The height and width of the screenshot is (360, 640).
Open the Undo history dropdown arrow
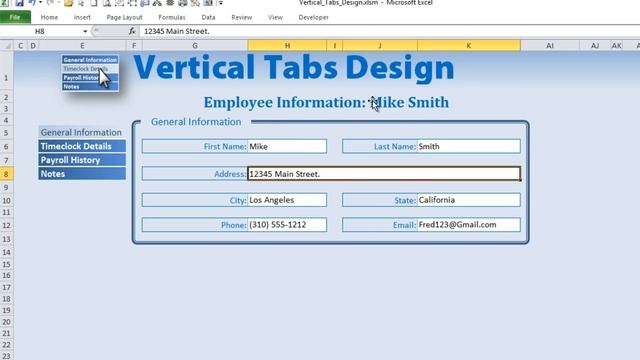(40, 3)
